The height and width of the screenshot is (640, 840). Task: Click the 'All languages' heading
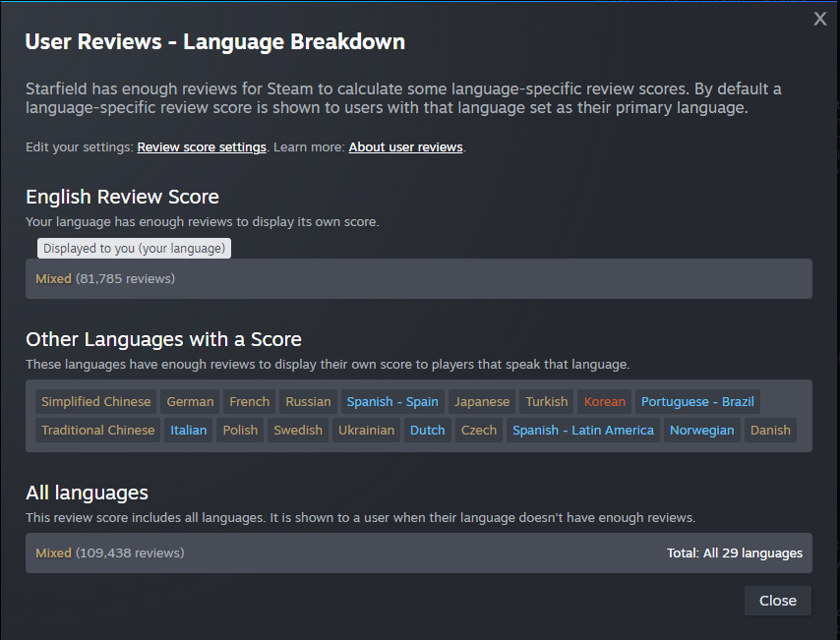pyautogui.click(x=87, y=493)
